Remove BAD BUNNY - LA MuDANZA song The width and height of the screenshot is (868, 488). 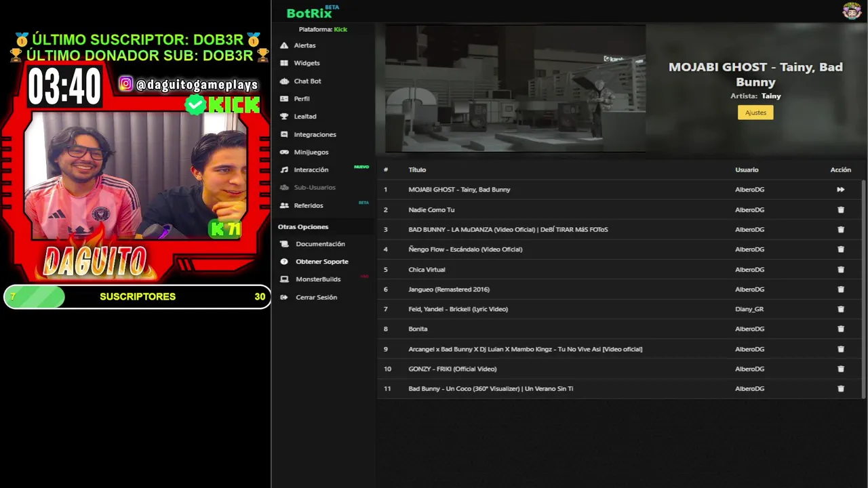[x=841, y=230]
